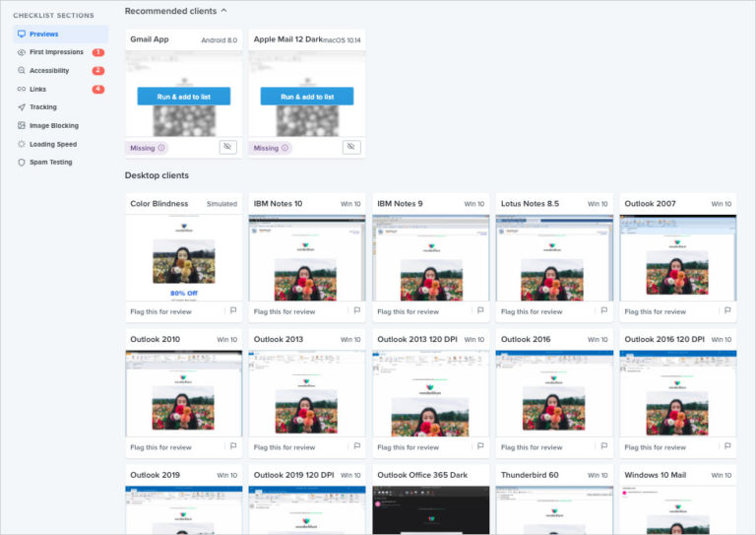Go to the Accessibility section
This screenshot has height=535, width=756.
pos(61,70)
